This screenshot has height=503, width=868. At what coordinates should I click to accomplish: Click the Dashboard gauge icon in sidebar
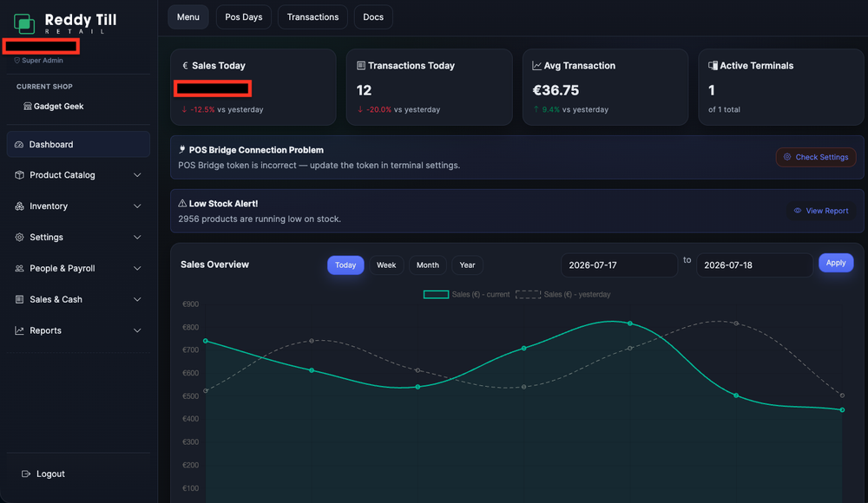tap(19, 145)
